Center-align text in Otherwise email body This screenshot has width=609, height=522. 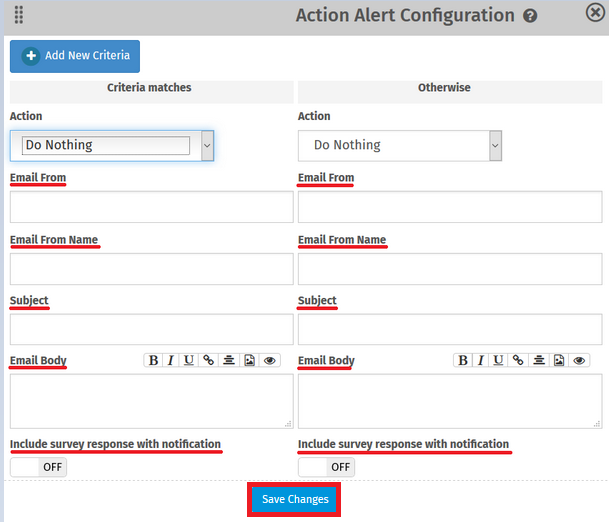pyautogui.click(x=538, y=360)
